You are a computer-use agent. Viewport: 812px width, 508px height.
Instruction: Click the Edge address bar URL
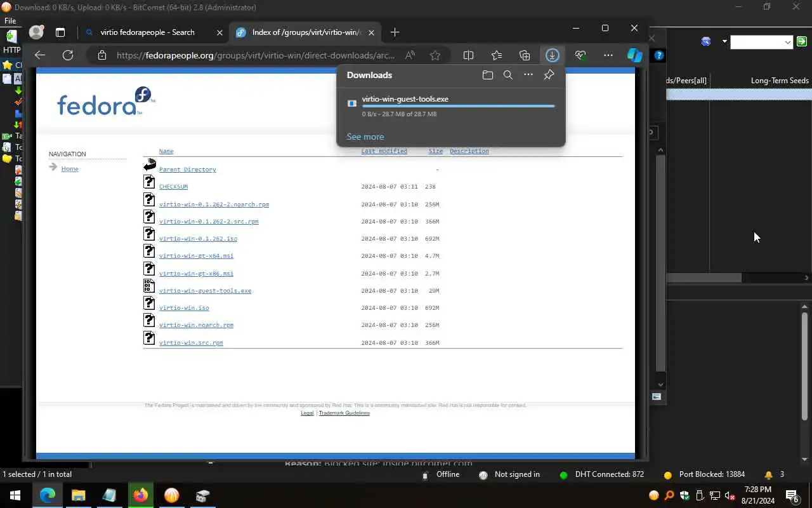coord(256,55)
